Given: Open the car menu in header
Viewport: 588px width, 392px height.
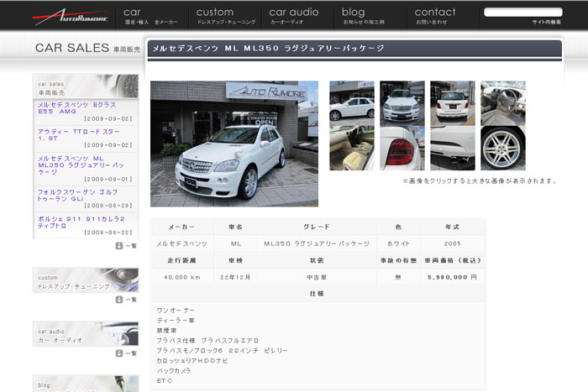Looking at the screenshot, I should point(151,17).
